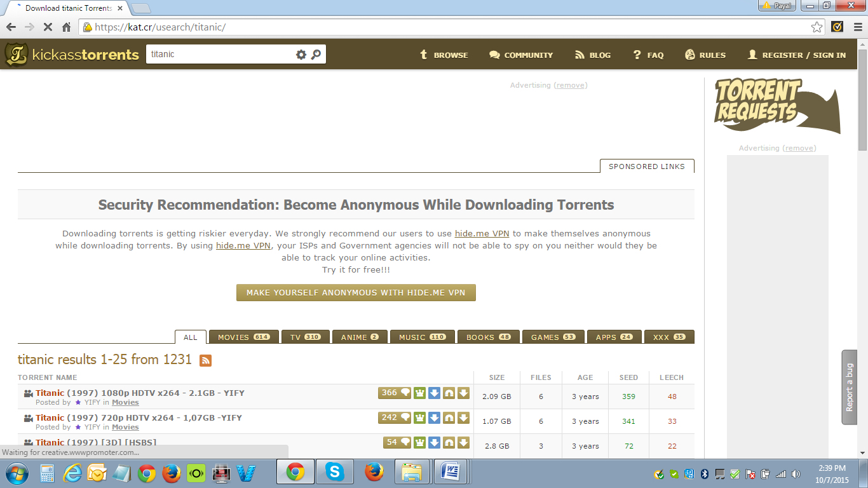
Task: Click verified crown icon on Titanic 720p row
Action: tap(419, 417)
